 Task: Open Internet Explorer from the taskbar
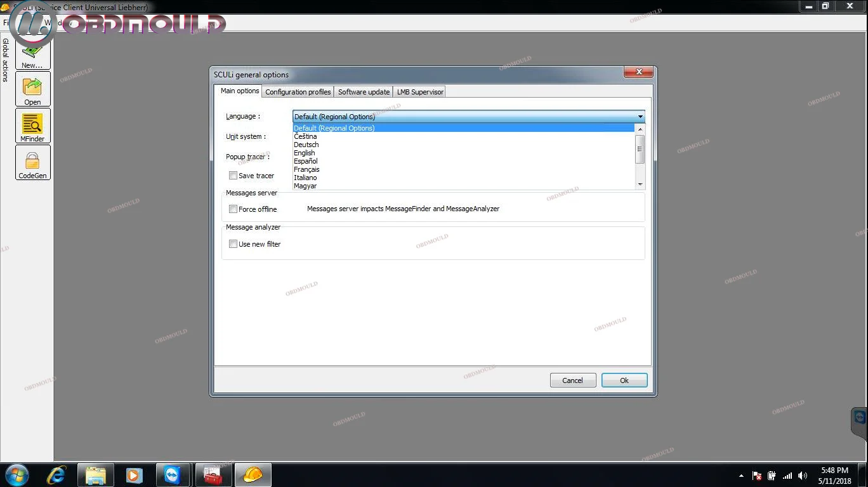coord(56,474)
